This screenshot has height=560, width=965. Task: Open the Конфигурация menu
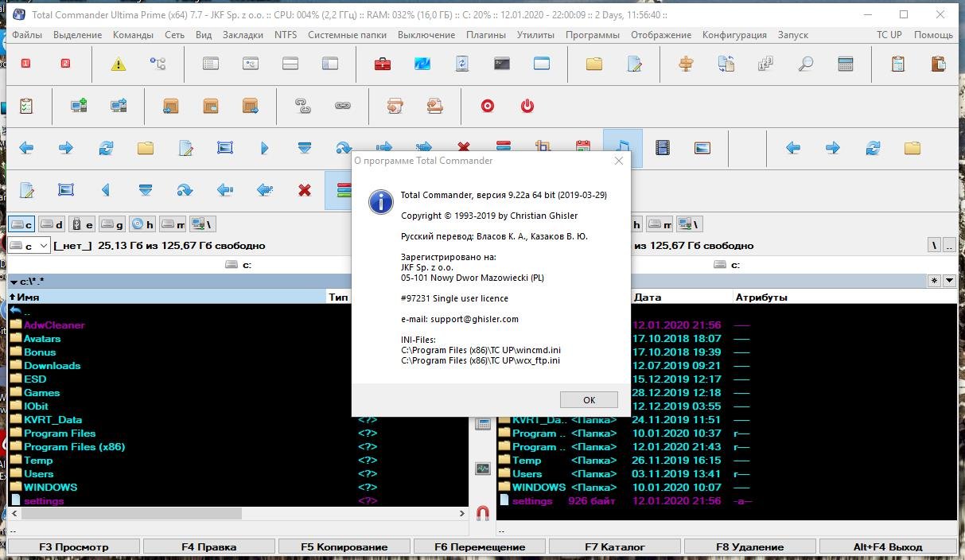click(x=733, y=35)
